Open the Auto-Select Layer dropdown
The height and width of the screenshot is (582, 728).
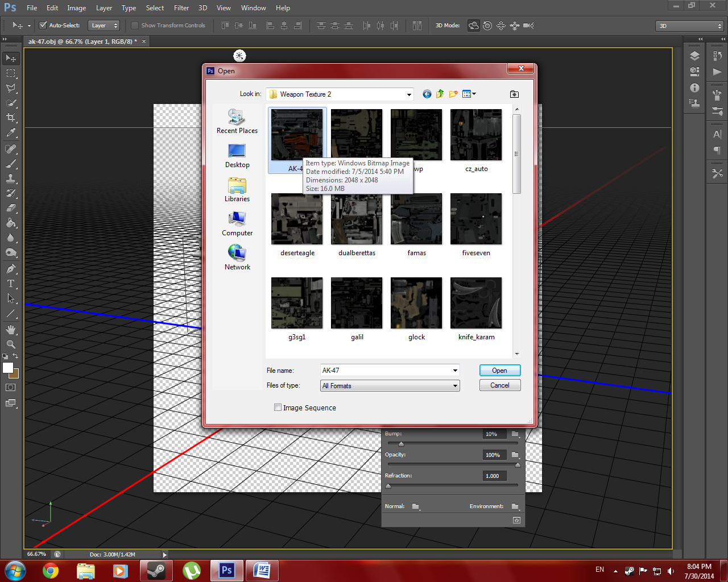point(105,26)
